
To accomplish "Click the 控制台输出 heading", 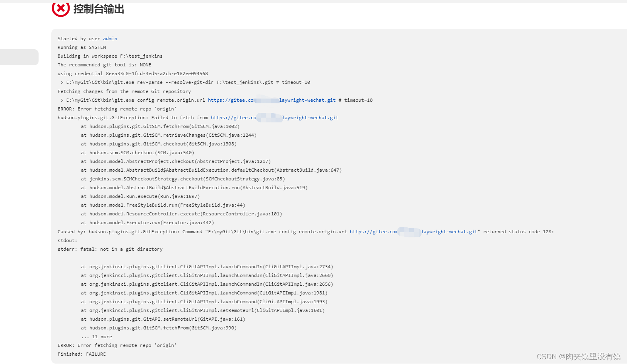I will click(x=99, y=9).
